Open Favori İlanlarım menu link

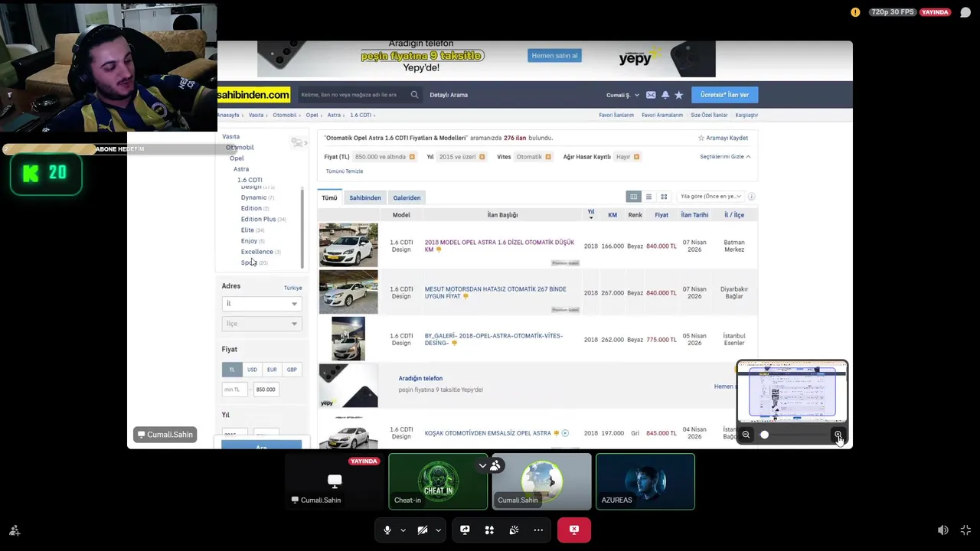[616, 115]
